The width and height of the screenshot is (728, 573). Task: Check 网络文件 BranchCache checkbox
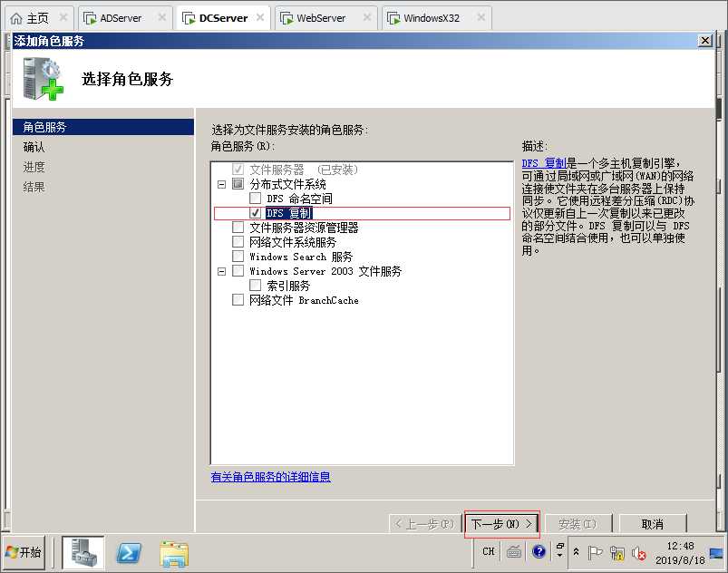click(238, 300)
